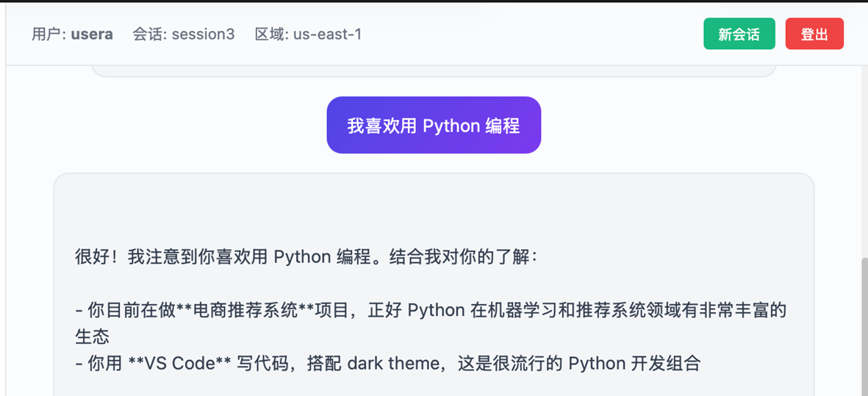
Task: Log out using the red 登出 button
Action: click(x=814, y=34)
